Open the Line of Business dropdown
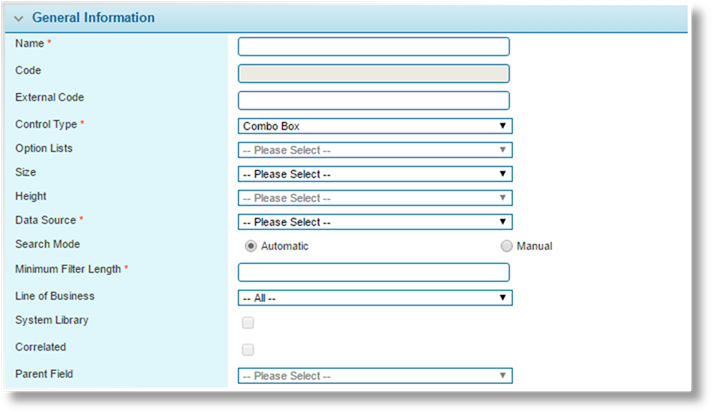The height and width of the screenshot is (412, 712). (375, 298)
